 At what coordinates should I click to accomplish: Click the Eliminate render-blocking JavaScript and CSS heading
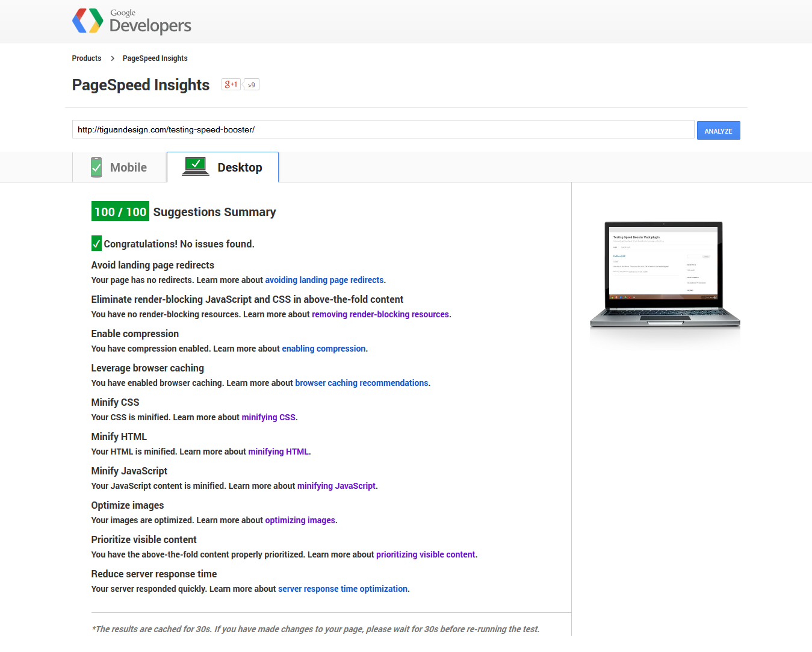(247, 299)
